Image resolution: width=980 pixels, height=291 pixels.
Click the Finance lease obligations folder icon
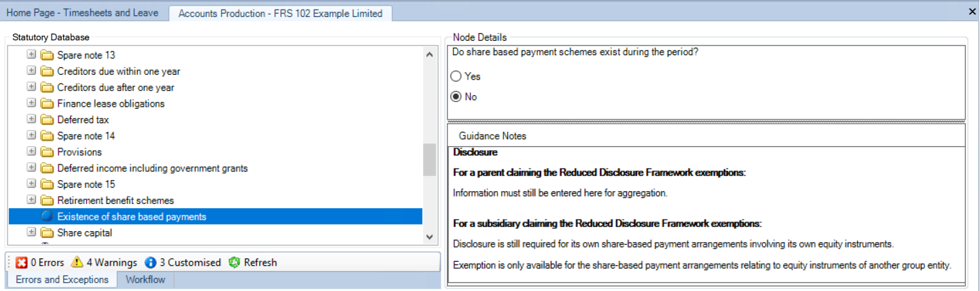[47, 104]
